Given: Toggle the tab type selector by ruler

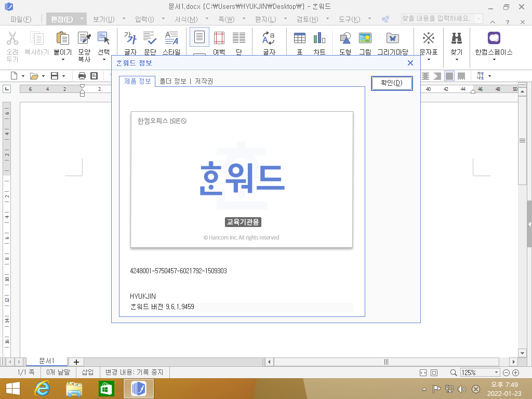Looking at the screenshot, I should 6,89.
